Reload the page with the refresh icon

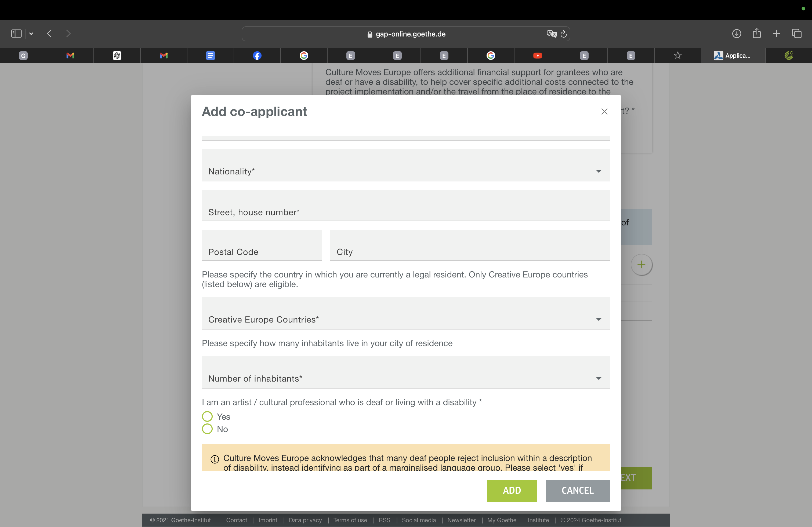(564, 34)
